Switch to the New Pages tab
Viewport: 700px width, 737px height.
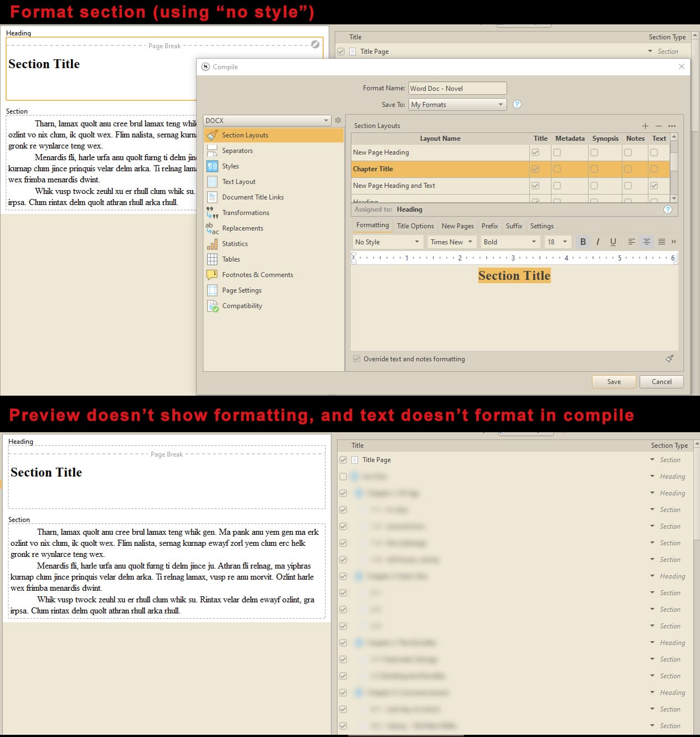pos(458,226)
